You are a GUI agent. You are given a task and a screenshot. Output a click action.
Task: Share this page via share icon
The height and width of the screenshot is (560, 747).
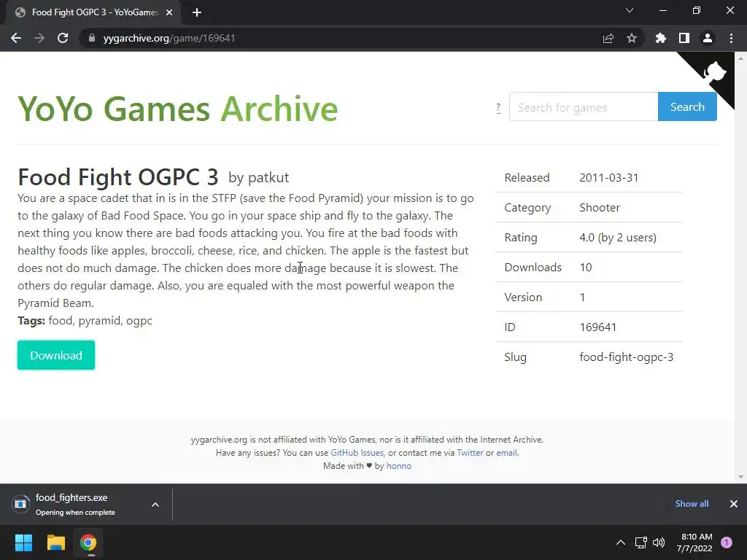(x=608, y=38)
